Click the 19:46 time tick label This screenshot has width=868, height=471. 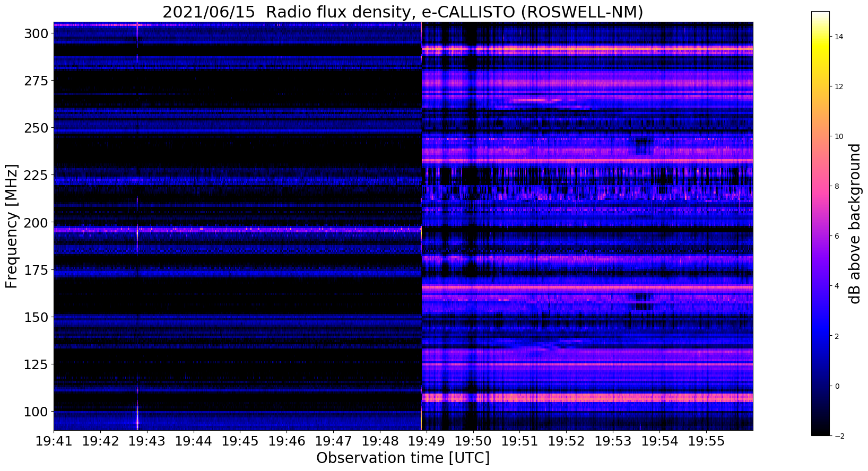(287, 441)
